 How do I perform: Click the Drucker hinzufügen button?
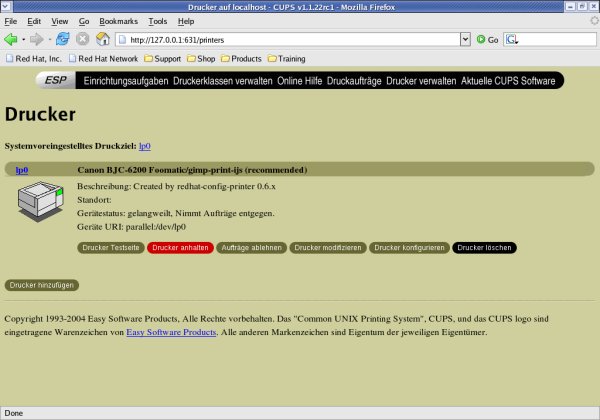(42, 285)
